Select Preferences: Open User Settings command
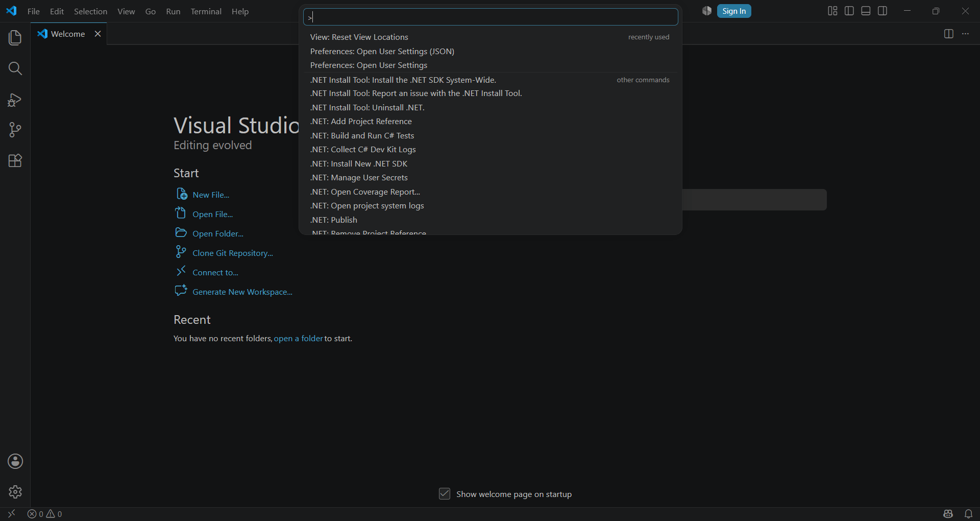Screen dimensions: 980x521 [490, 65]
